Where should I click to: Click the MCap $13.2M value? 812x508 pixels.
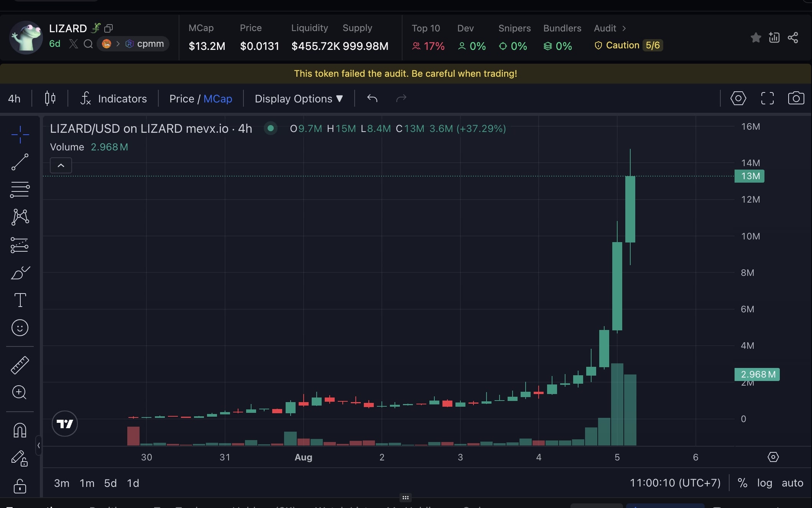[x=207, y=46]
